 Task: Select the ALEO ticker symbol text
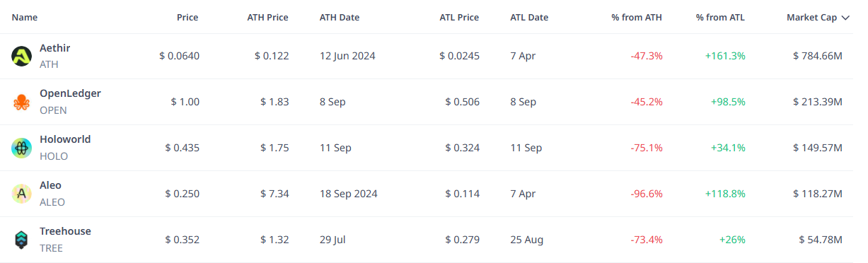52,202
